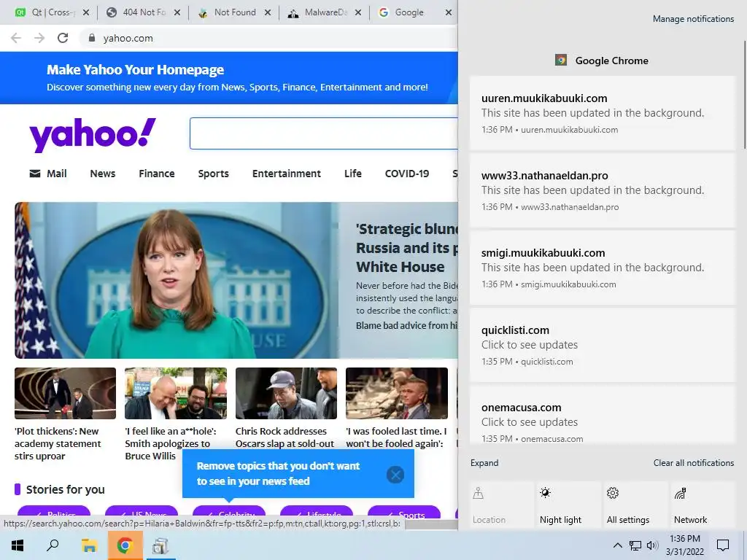Close the Qt tab
Screen dimensions: 747x560
(x=86, y=12)
